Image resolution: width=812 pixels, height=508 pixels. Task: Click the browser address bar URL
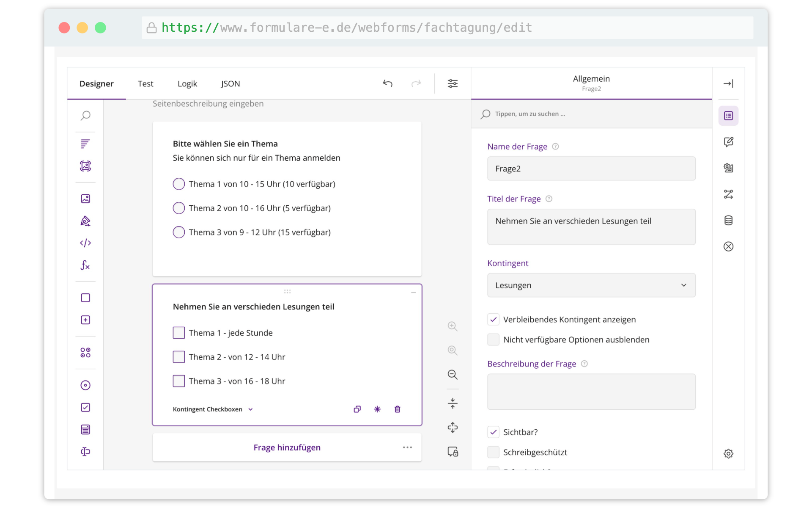347,28
